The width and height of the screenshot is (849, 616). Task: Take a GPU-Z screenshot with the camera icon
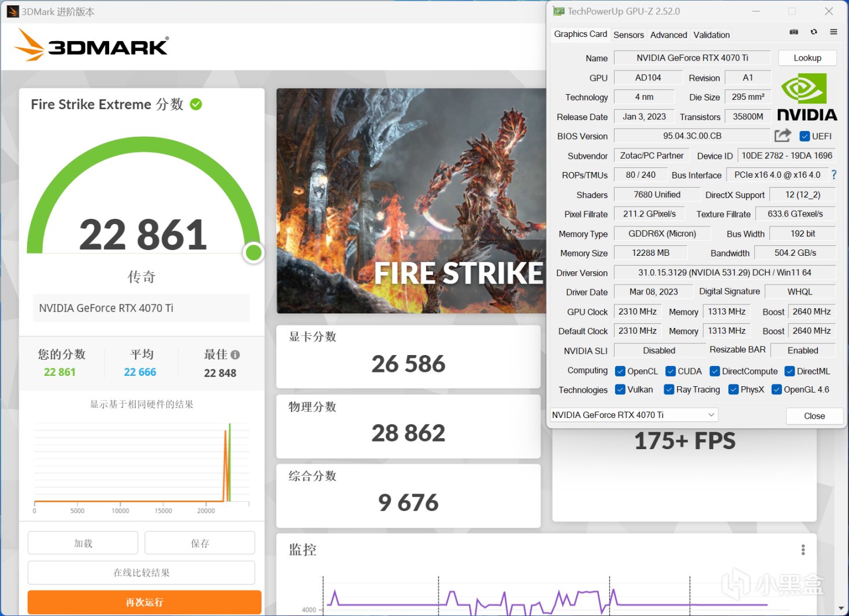click(x=794, y=32)
